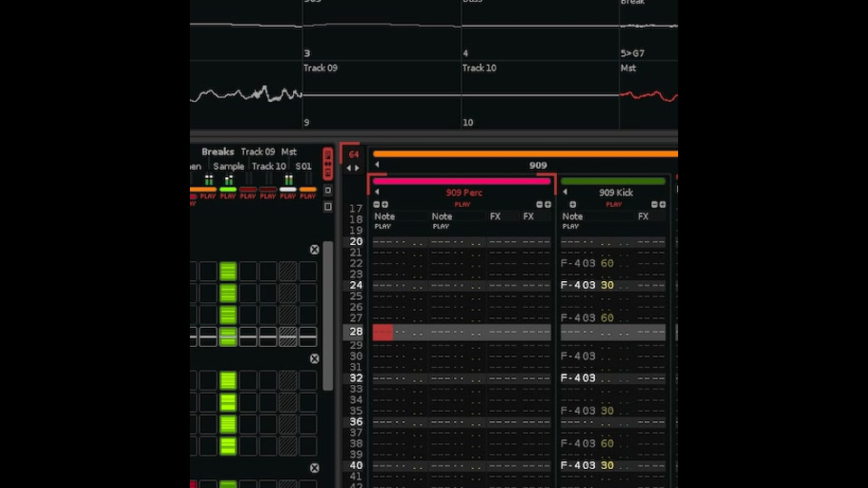Click the X icon left of line 20
The image size is (868, 488).
click(x=315, y=249)
